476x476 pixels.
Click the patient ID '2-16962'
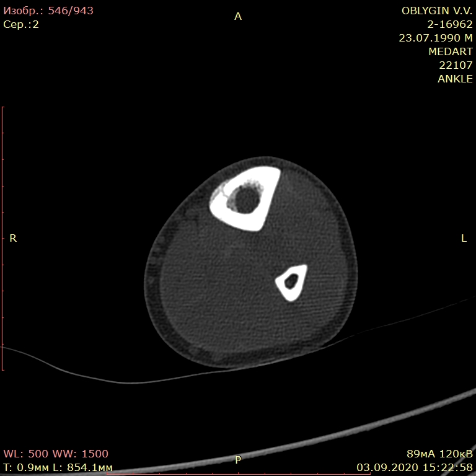(x=450, y=24)
